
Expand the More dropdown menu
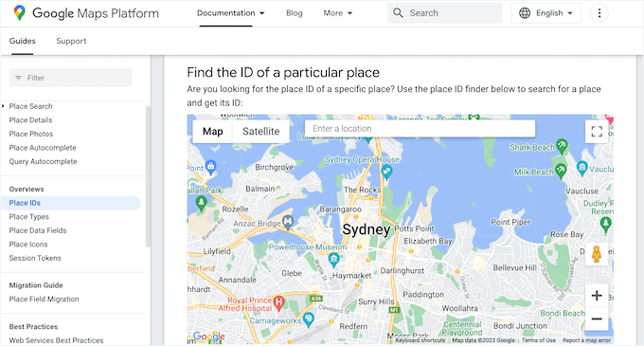[337, 13]
